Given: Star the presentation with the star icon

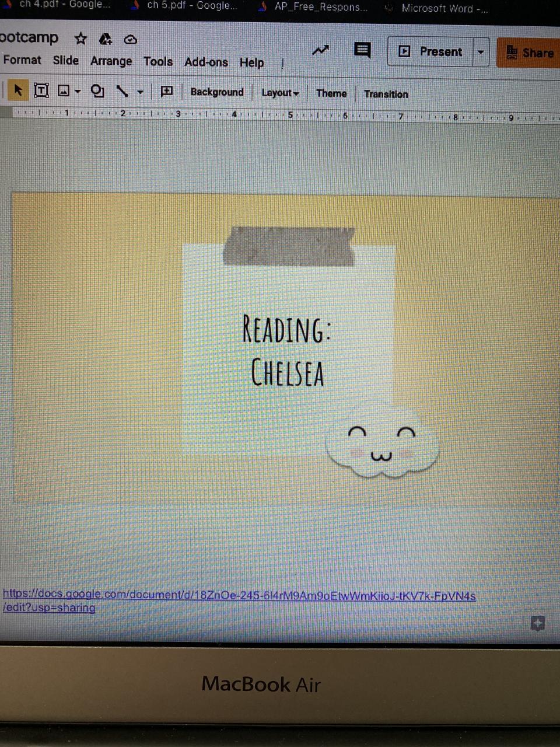Looking at the screenshot, I should pyautogui.click(x=80, y=39).
